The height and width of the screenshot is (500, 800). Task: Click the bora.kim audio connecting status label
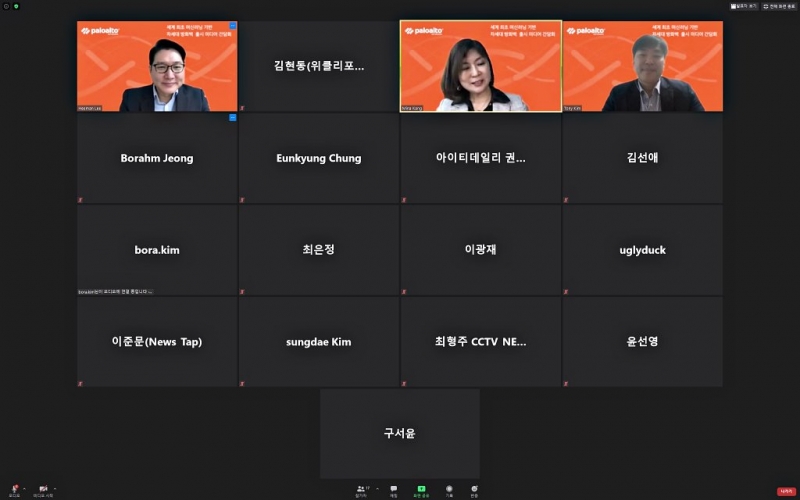click(116, 292)
